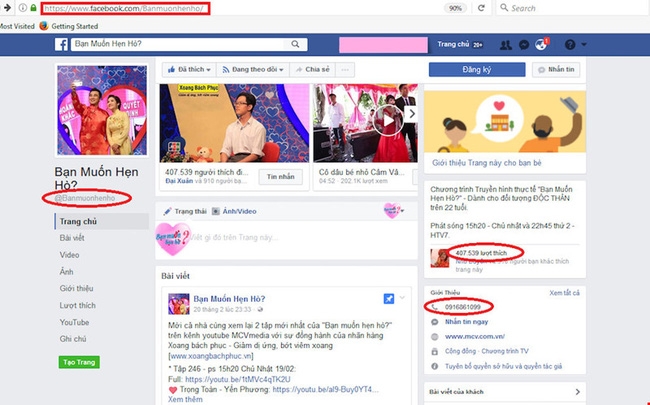Screen dimensions: 650x405
Task: Focus the browser Search box
Action: [571, 8]
